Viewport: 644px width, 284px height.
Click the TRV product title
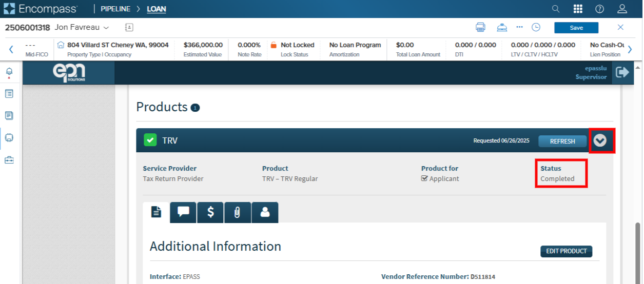click(x=170, y=140)
